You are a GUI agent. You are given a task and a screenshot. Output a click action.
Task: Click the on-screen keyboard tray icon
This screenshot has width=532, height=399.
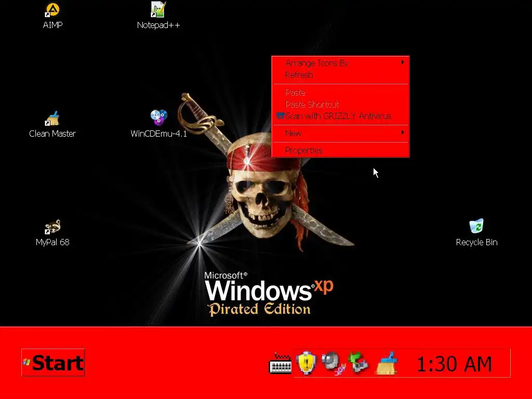[280, 363]
